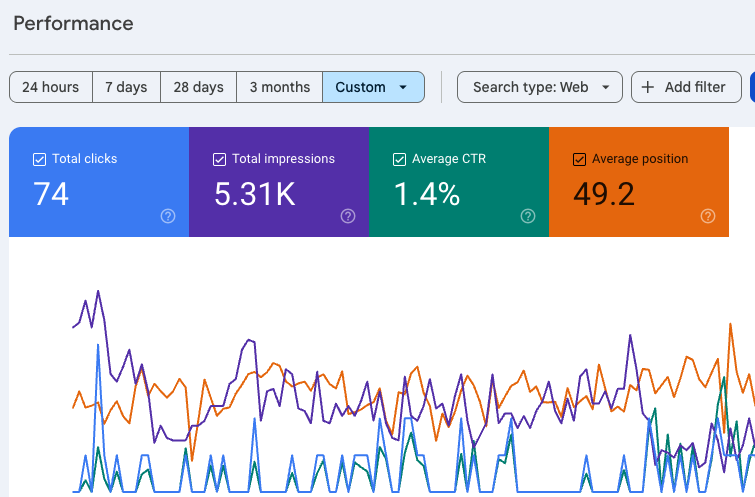Select the Custom date range button

tap(374, 87)
